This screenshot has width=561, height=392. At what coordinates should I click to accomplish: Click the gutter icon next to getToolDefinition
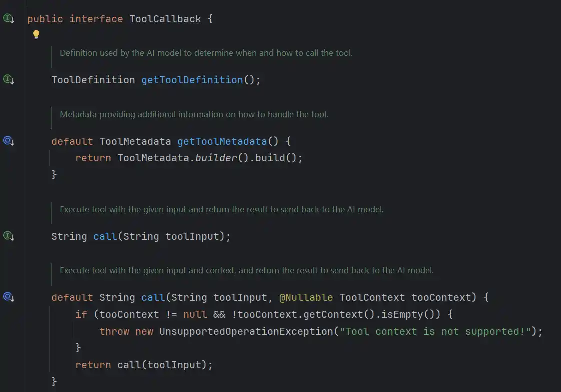pyautogui.click(x=9, y=79)
